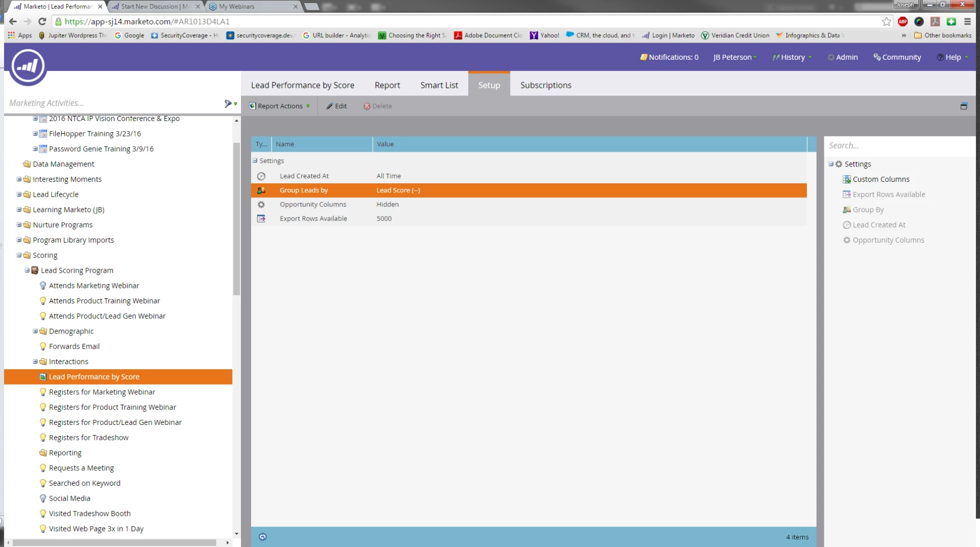Click the browser reload icon

coord(42,21)
